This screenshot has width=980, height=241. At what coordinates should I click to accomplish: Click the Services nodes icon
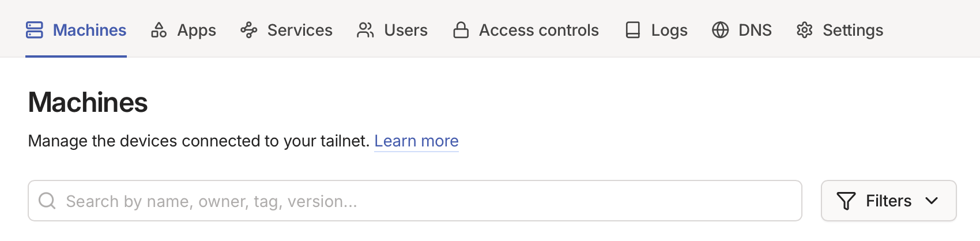[x=249, y=30]
